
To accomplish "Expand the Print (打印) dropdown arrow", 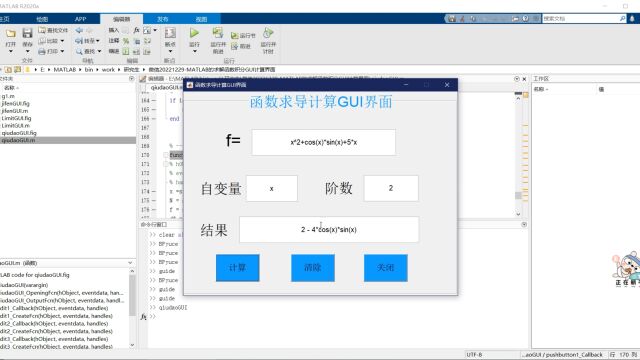I will click(62, 51).
